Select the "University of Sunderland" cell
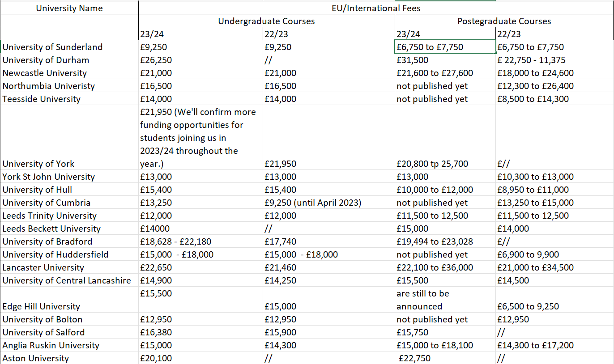The height and width of the screenshot is (364, 614). pos(52,47)
